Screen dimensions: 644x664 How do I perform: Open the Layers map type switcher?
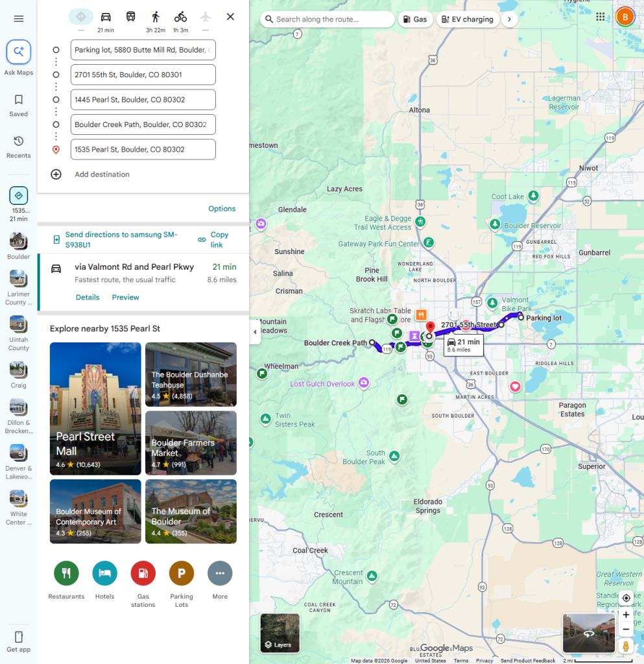click(x=280, y=633)
